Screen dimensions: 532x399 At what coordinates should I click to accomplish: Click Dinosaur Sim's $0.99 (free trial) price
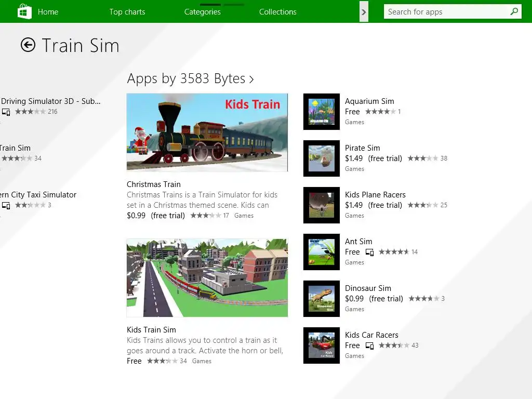coord(374,299)
